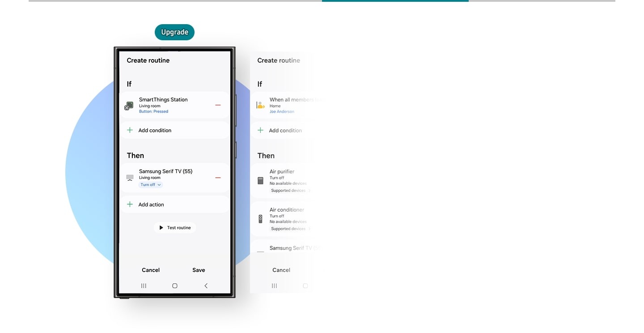644x333 pixels.
Task: Remove the SmartThings Station condition with minus icon
Action: click(x=218, y=105)
